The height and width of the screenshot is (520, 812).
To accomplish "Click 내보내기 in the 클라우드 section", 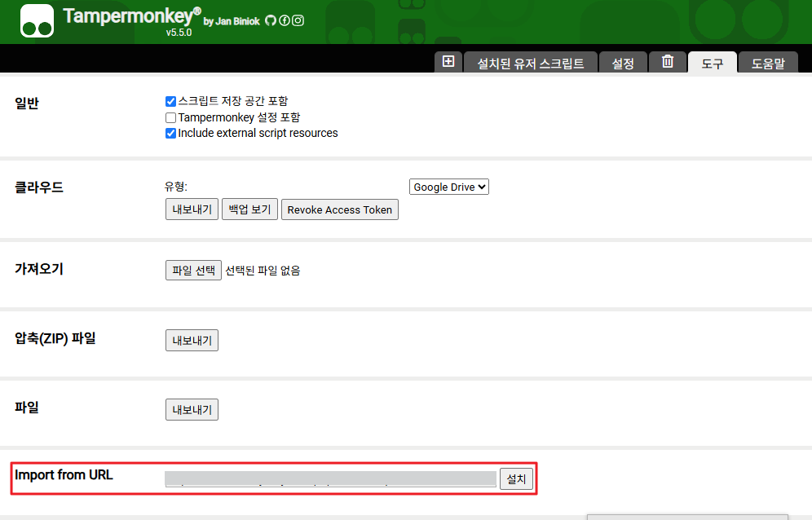I will (192, 209).
